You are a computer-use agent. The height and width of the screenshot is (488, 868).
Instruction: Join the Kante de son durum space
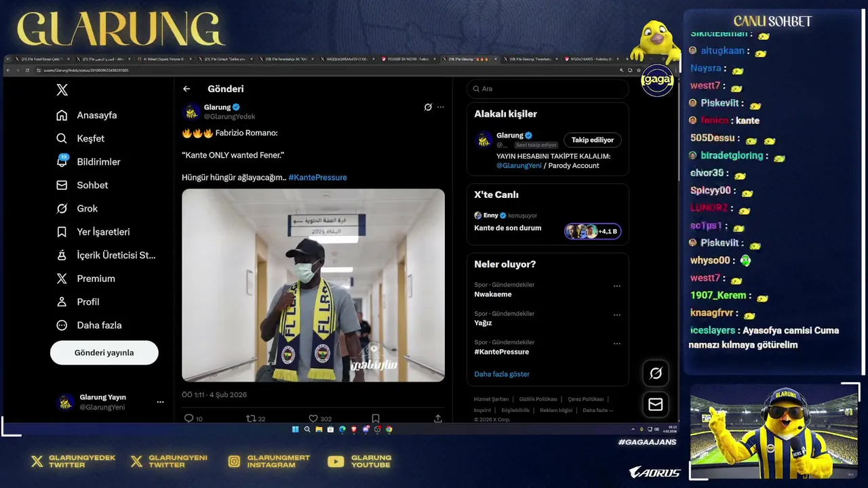[507, 228]
